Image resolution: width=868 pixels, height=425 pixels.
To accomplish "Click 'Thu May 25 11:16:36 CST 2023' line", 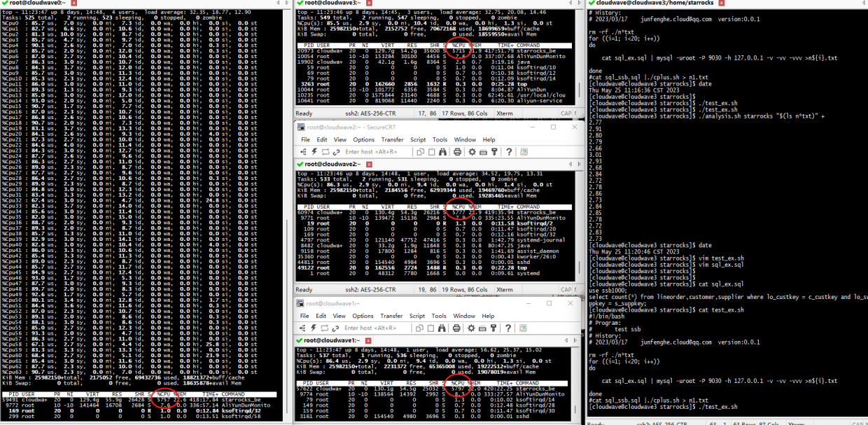I will coord(633,90).
